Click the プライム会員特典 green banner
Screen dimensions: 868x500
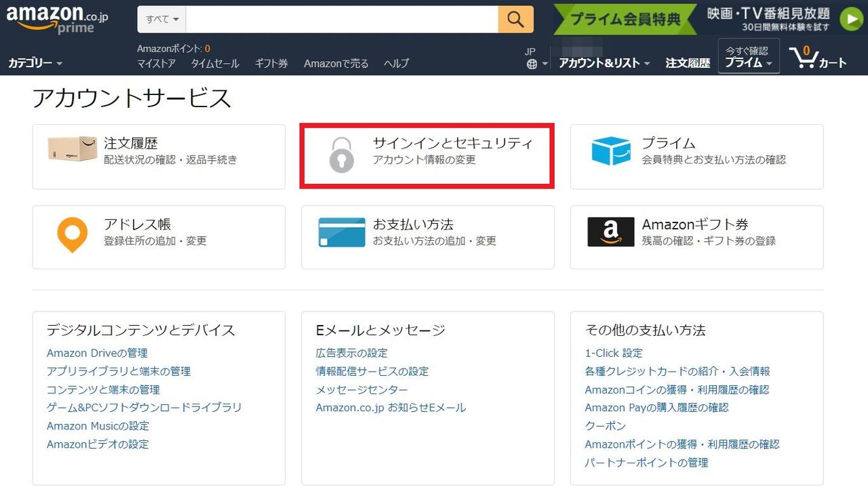(x=625, y=19)
